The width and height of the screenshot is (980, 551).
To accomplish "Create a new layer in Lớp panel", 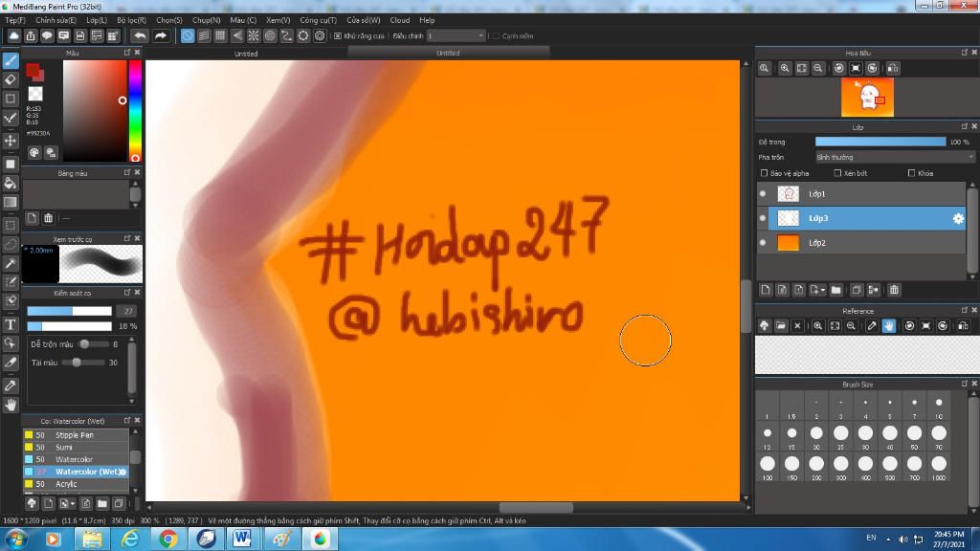I will (766, 290).
